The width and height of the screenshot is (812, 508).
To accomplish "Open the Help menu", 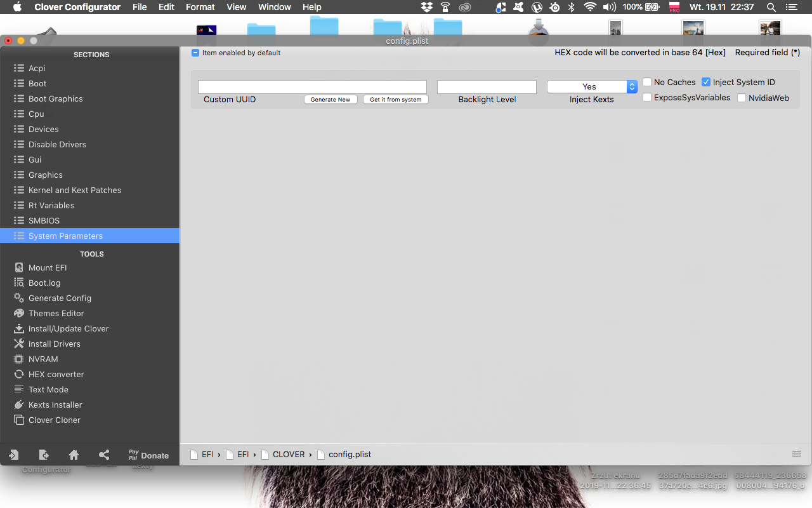I will point(312,7).
